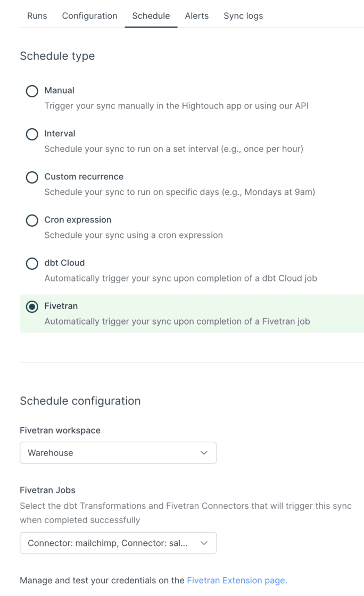364x596 pixels.
Task: Open the Fivetran Extension page link
Action: coord(237,581)
